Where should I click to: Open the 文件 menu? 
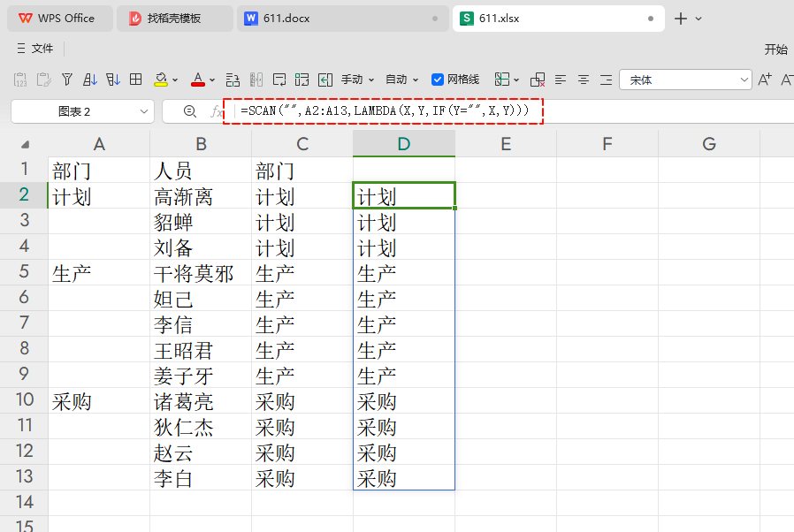click(x=42, y=48)
